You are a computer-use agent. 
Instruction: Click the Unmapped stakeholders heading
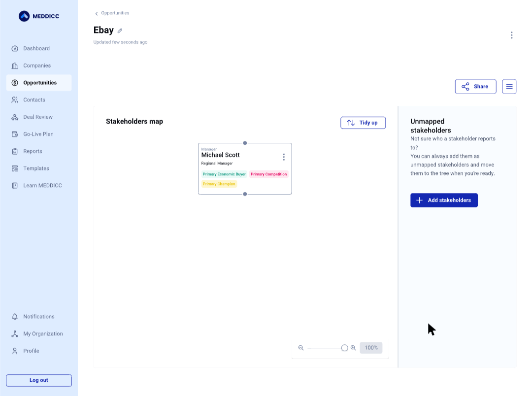click(431, 126)
